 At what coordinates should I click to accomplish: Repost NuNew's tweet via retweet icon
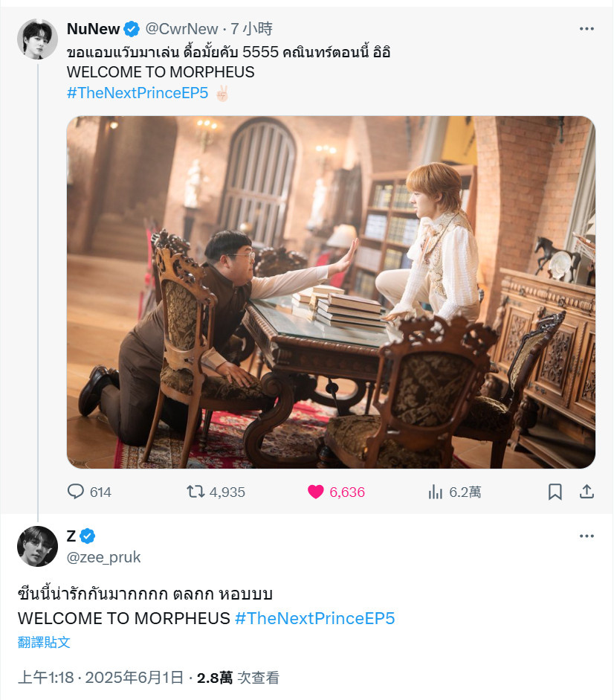(x=195, y=492)
